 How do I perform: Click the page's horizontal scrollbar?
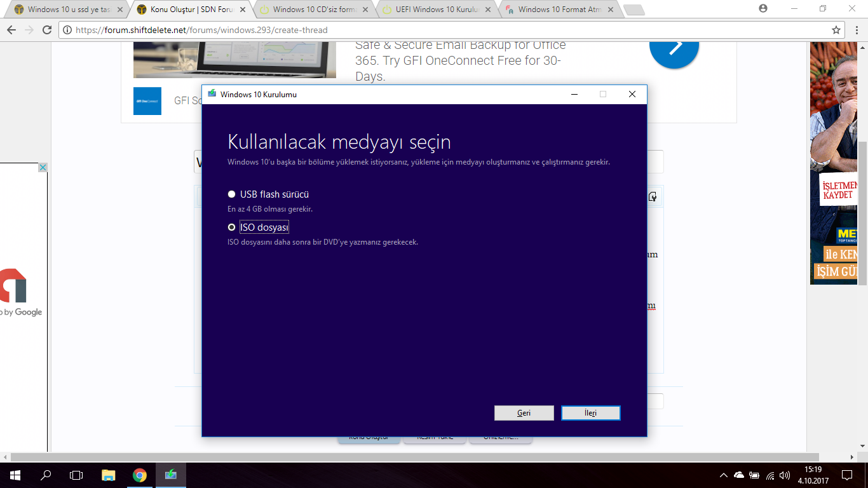pos(415,457)
